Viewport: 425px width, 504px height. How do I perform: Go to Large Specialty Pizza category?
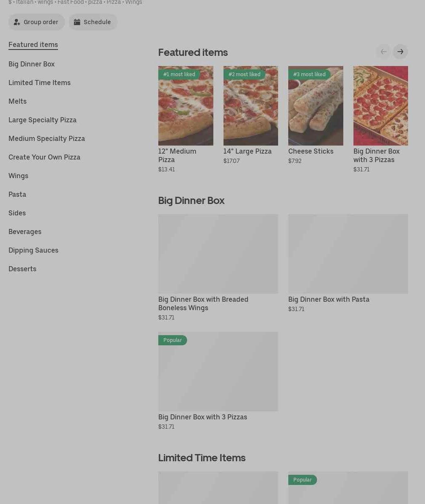(x=42, y=120)
